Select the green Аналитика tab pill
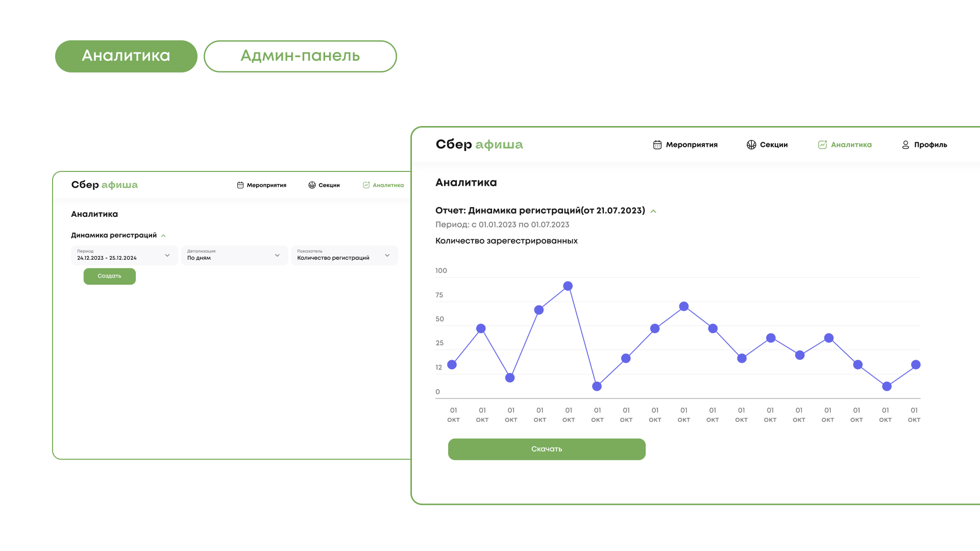This screenshot has height=551, width=980. click(126, 56)
